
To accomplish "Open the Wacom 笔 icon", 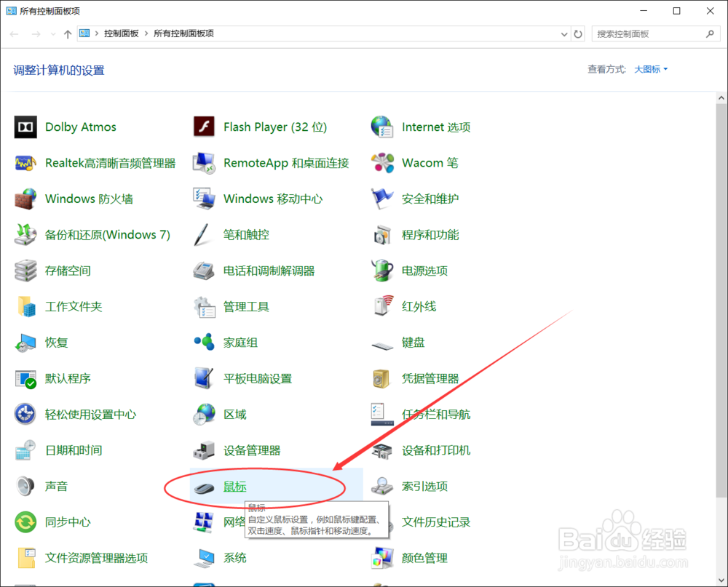I will [x=382, y=163].
